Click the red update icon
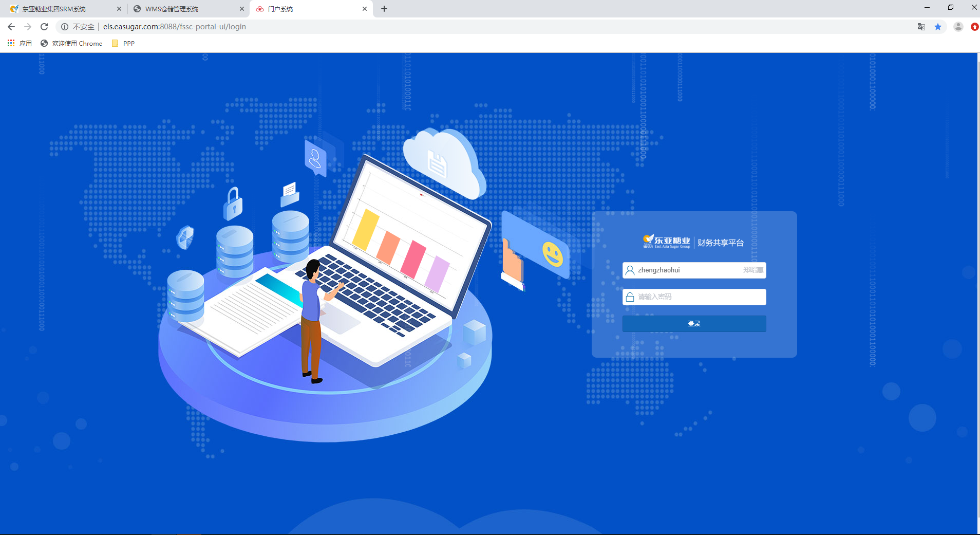 coord(974,27)
